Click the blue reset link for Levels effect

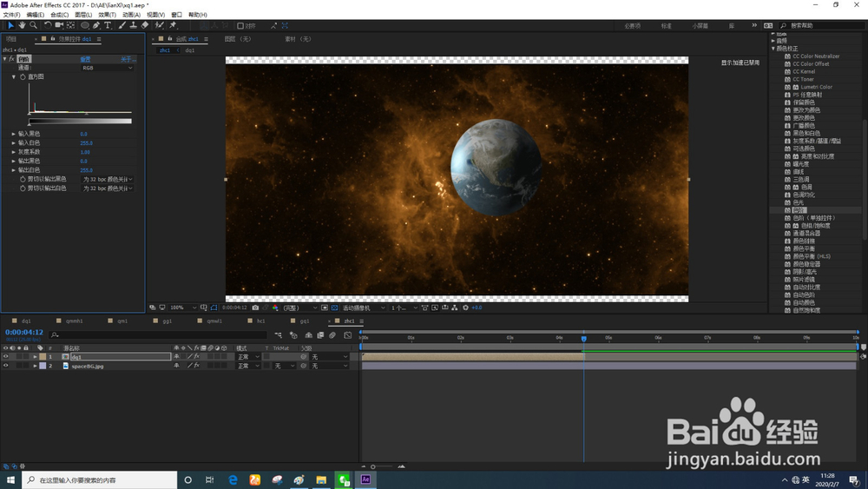pyautogui.click(x=85, y=59)
